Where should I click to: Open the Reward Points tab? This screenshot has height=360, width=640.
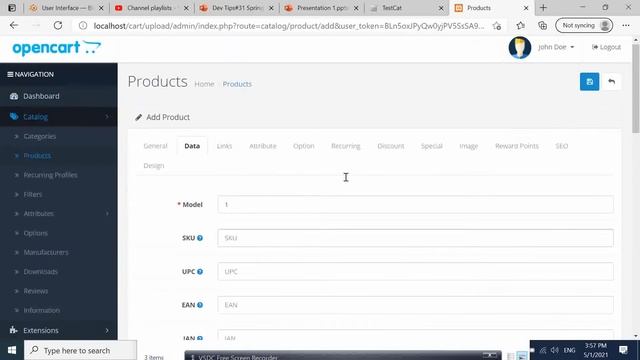tap(517, 146)
